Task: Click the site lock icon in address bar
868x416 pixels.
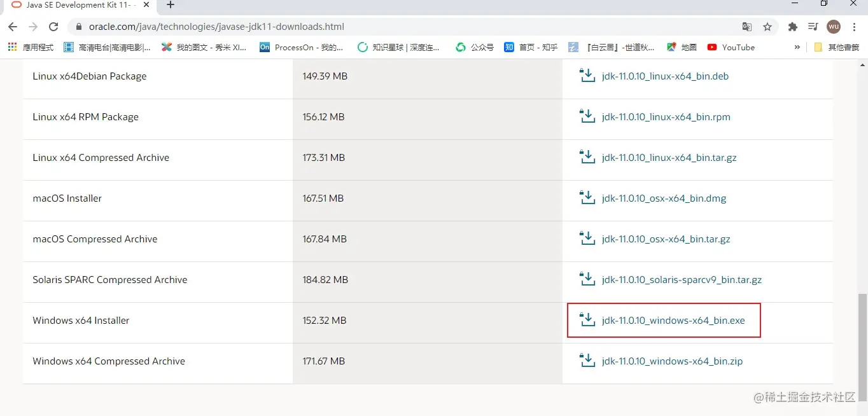Action: click(79, 27)
